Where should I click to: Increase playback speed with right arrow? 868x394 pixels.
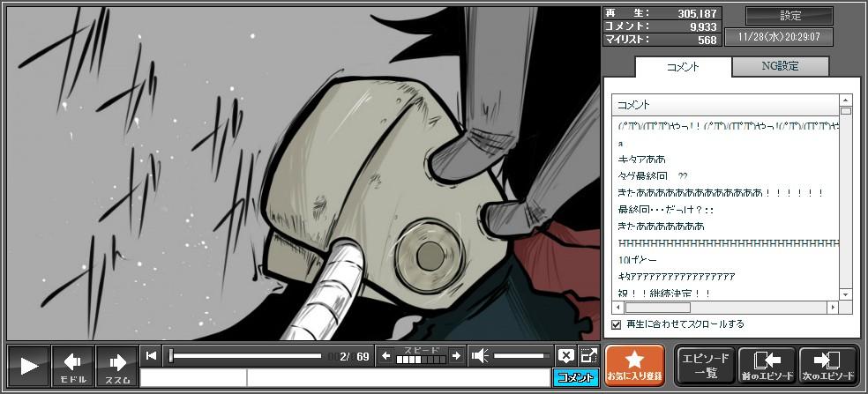tap(455, 356)
